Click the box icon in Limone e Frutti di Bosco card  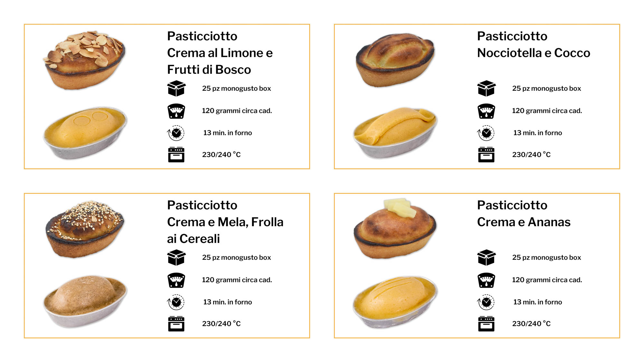click(x=176, y=88)
